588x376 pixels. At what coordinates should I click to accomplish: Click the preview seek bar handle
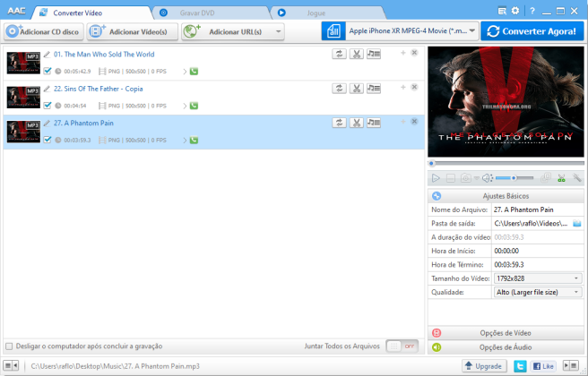coord(432,163)
